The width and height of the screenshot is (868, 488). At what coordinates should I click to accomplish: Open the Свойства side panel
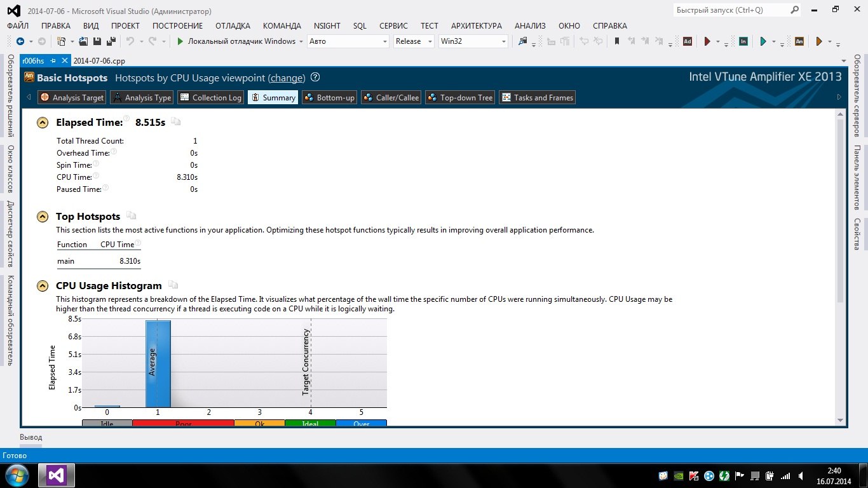pyautogui.click(x=857, y=234)
